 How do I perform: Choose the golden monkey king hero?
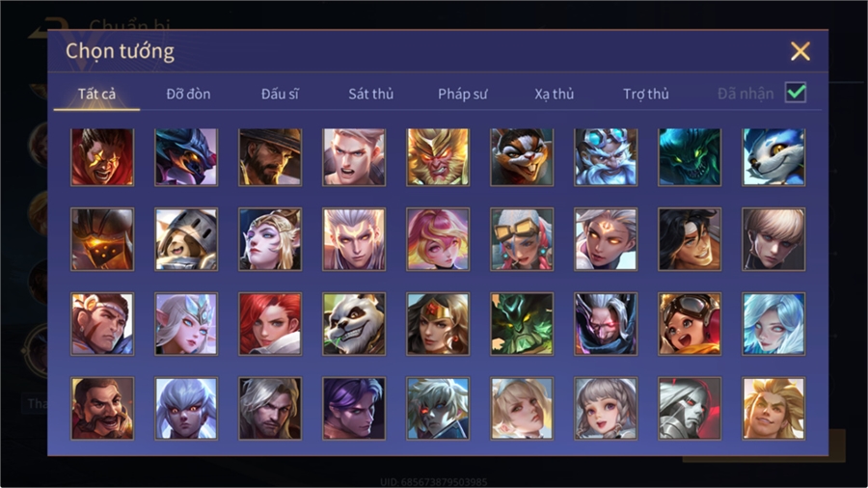point(438,157)
